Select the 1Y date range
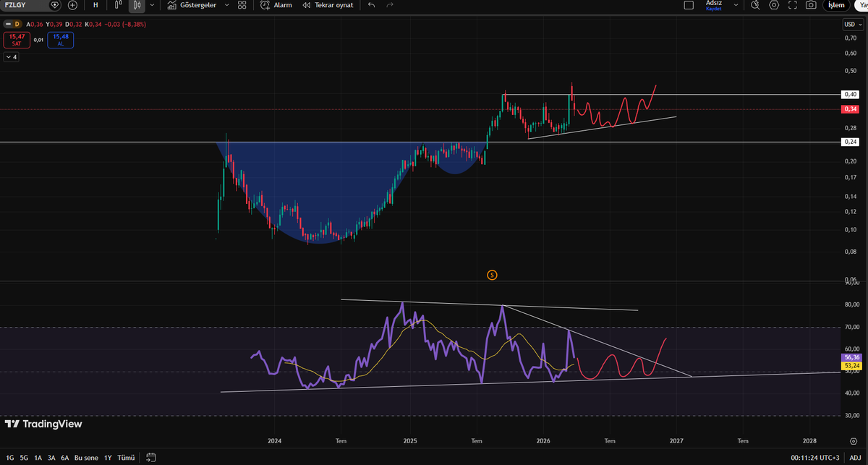This screenshot has width=868, height=465. click(x=108, y=458)
